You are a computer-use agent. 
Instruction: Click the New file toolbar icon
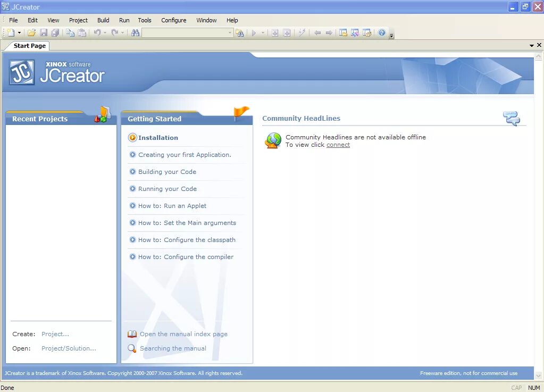click(x=11, y=32)
